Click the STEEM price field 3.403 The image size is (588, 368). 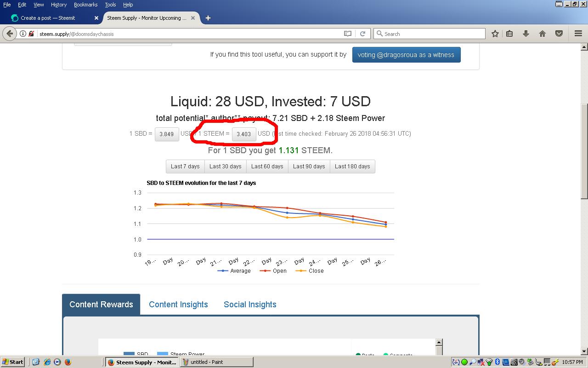[x=243, y=134]
